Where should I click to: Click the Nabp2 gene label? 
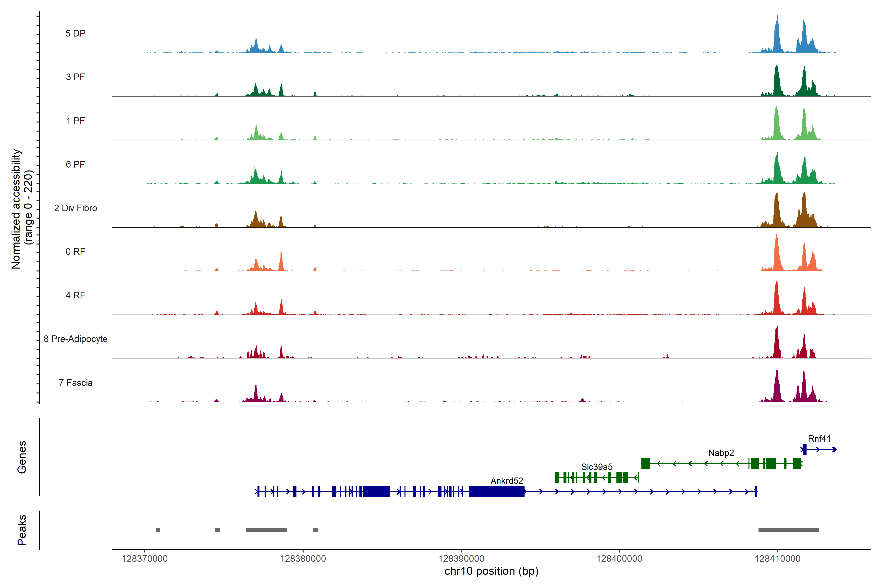click(721, 453)
